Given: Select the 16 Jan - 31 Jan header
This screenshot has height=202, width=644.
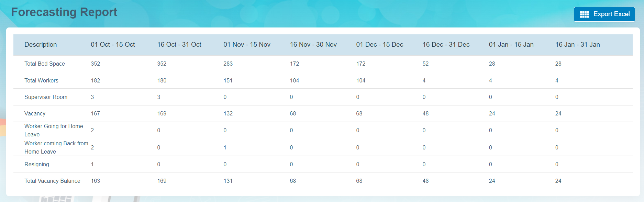Looking at the screenshot, I should (x=577, y=45).
